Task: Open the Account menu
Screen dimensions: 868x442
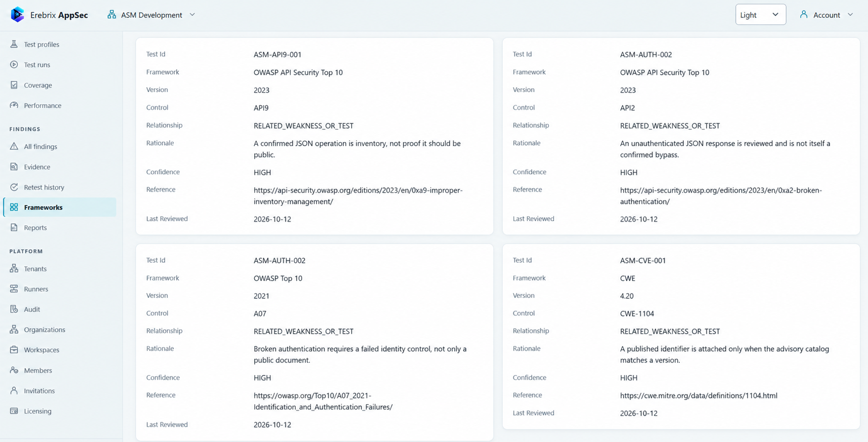Action: click(x=827, y=15)
